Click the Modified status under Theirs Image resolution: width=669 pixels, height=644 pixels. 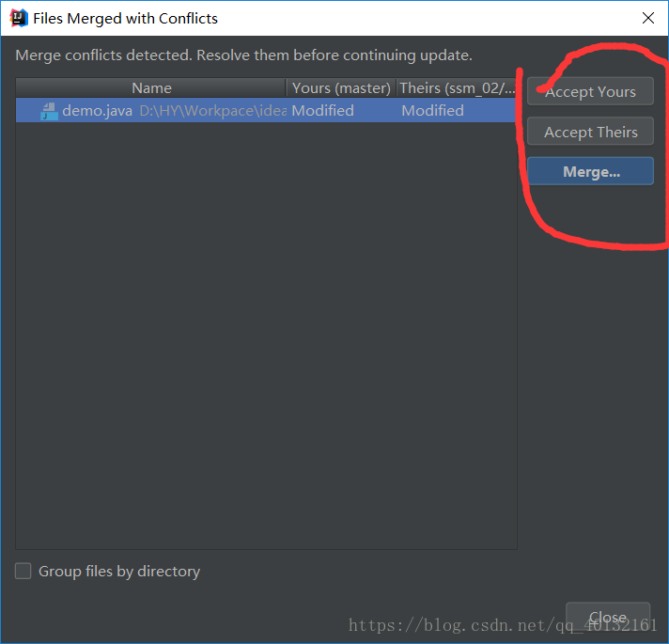pos(432,111)
